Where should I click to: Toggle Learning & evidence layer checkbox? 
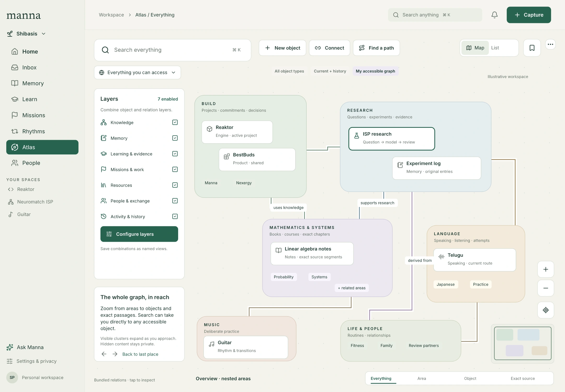click(175, 154)
